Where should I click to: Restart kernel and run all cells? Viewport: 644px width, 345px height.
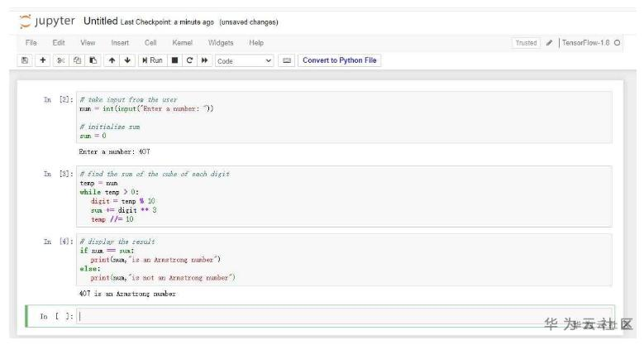(x=203, y=60)
